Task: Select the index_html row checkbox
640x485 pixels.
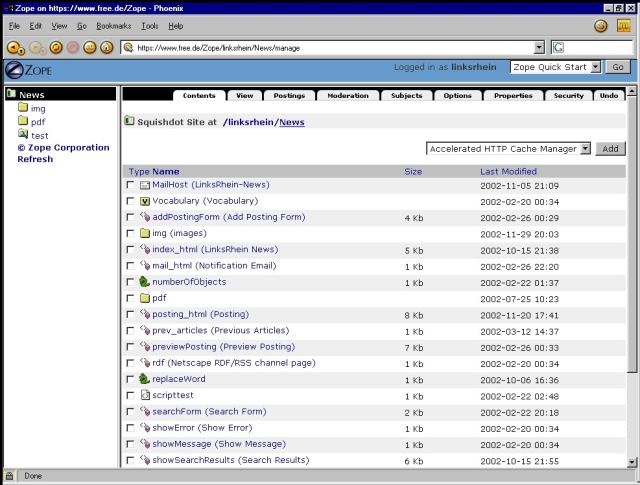Action: [x=131, y=250]
